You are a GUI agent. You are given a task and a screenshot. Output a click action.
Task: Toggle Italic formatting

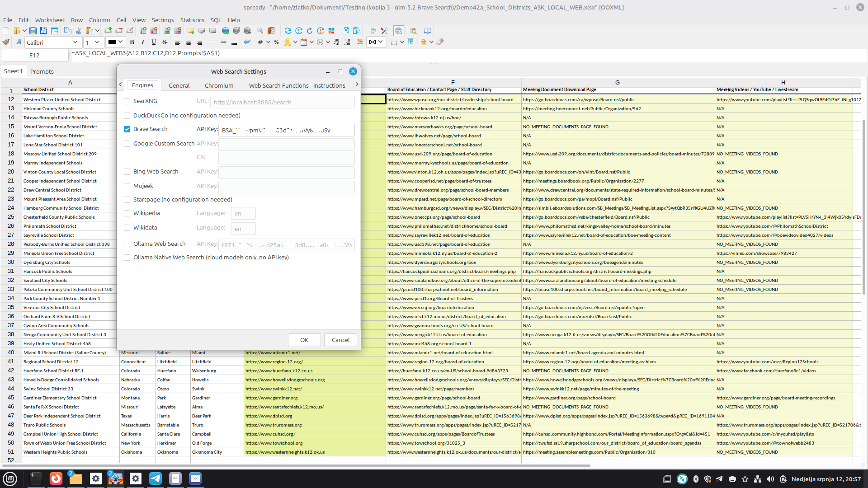[143, 42]
